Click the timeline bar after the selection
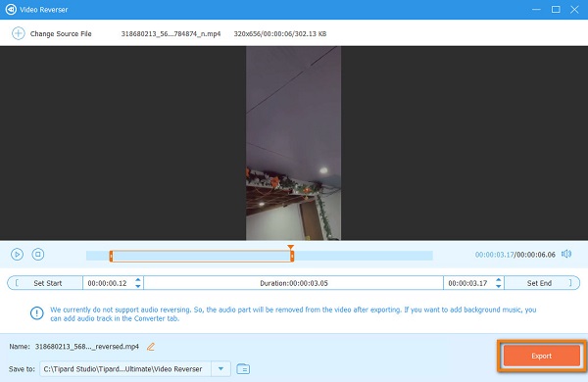 point(364,256)
